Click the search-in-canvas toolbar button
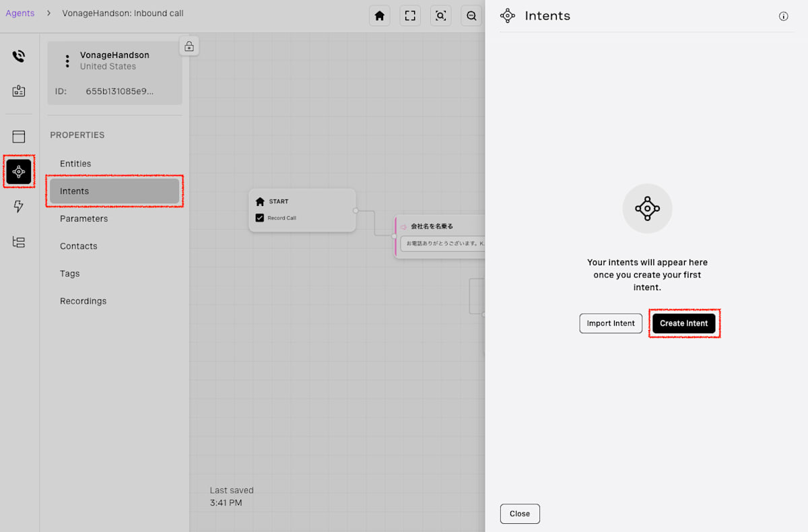The width and height of the screenshot is (808, 532). pos(441,15)
